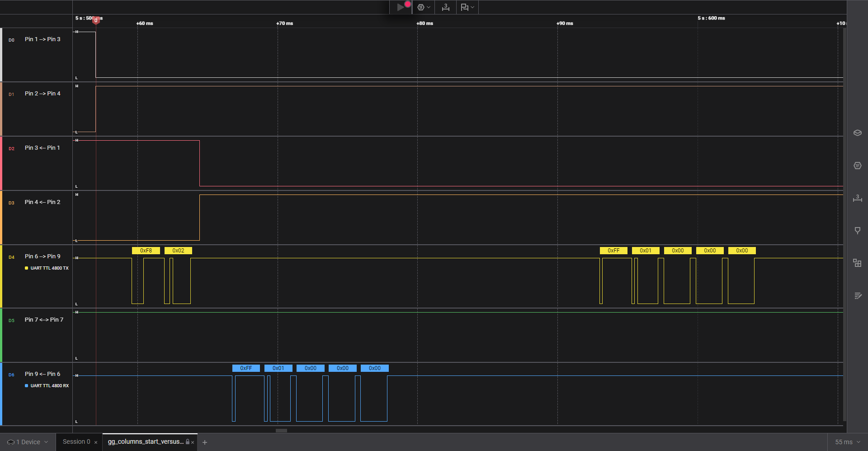Start capture with the play button
868x451 pixels.
(x=400, y=7)
